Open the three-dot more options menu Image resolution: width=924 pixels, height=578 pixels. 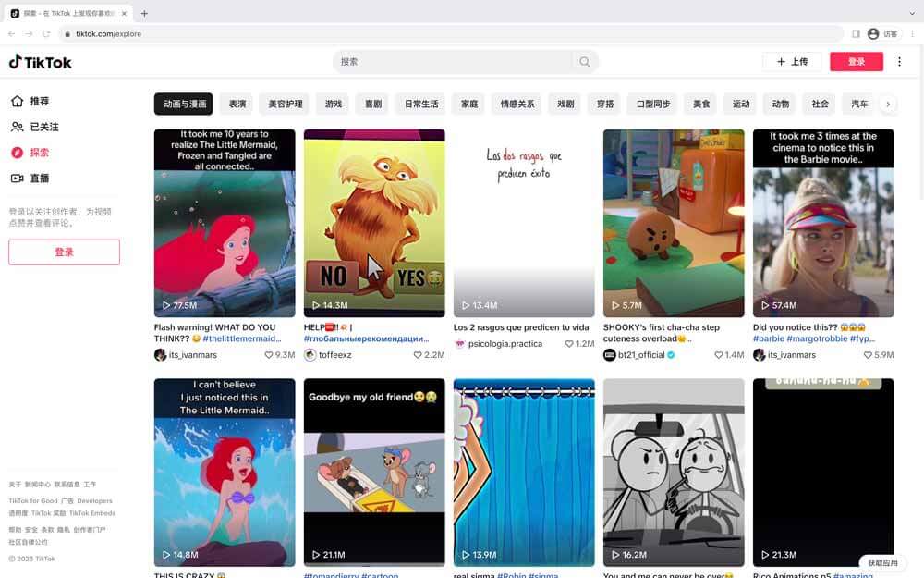(x=899, y=61)
